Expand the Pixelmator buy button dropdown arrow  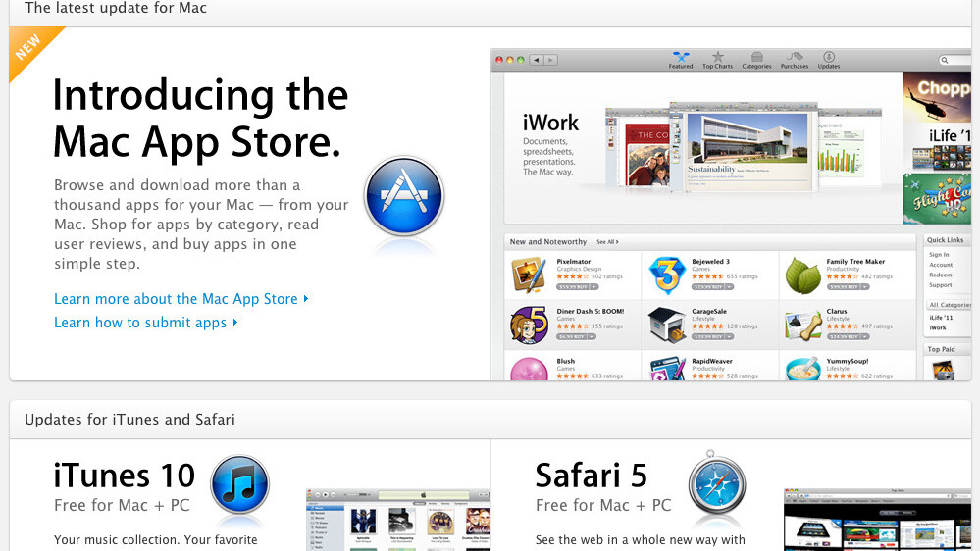pos(595,287)
